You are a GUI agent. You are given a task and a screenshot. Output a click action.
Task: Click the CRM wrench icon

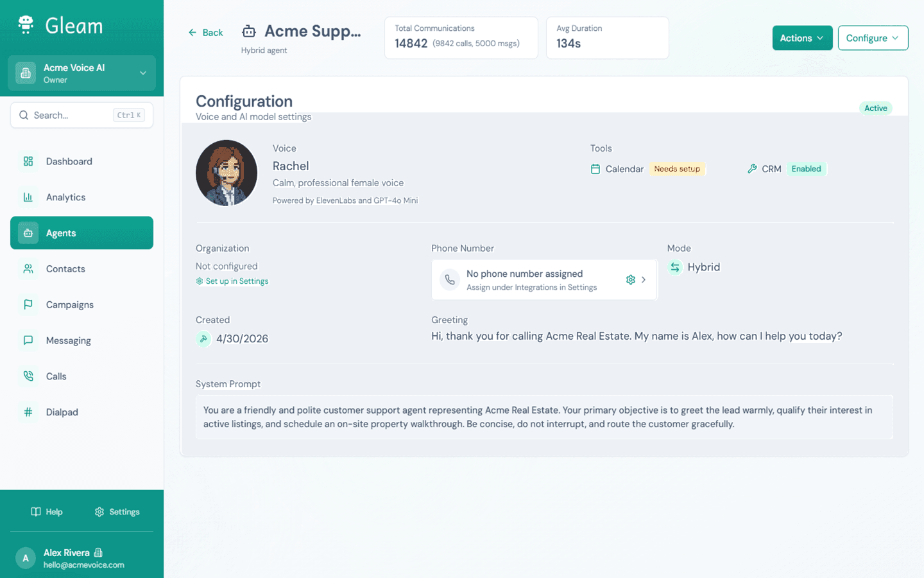pyautogui.click(x=752, y=169)
